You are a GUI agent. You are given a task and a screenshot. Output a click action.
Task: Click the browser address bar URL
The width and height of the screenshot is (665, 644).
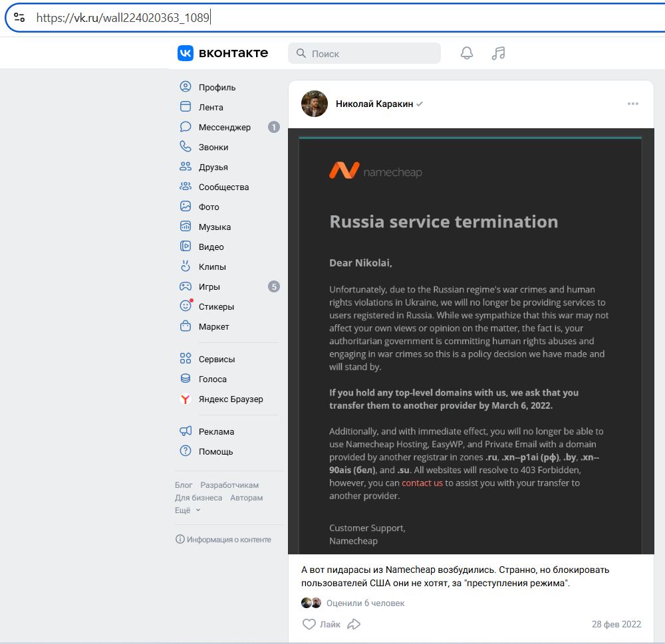123,18
